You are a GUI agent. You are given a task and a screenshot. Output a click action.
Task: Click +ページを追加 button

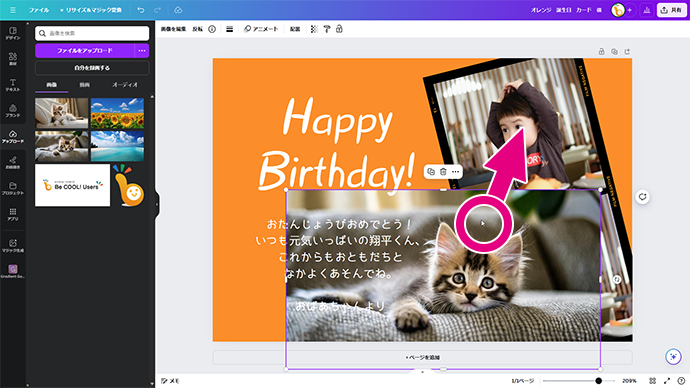coord(422,357)
